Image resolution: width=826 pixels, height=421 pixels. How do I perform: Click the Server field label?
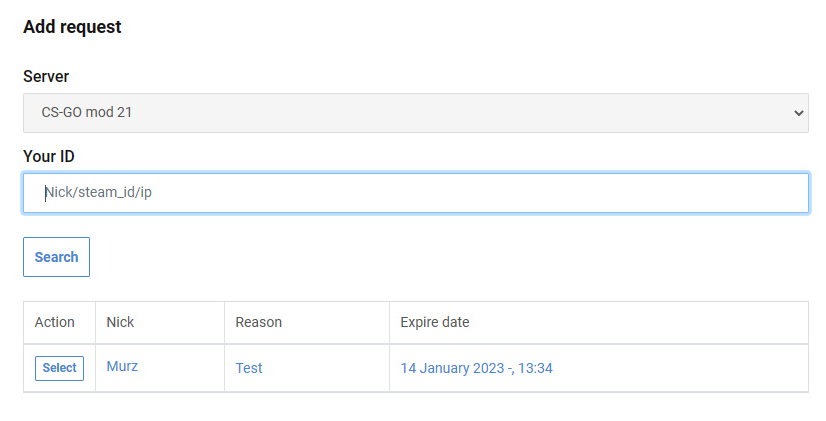point(46,76)
